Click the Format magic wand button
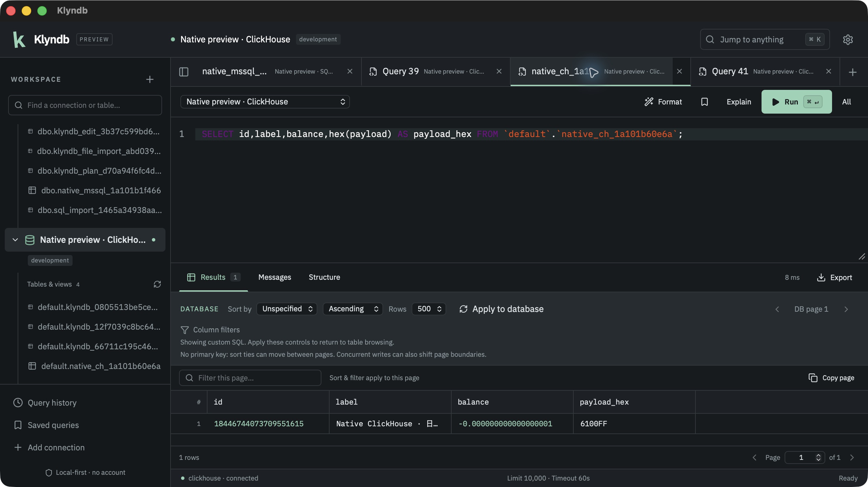This screenshot has width=868, height=487. 663,102
